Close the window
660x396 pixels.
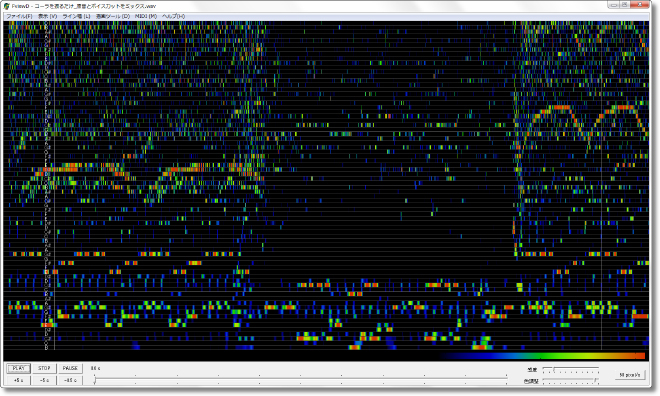[640, 5]
